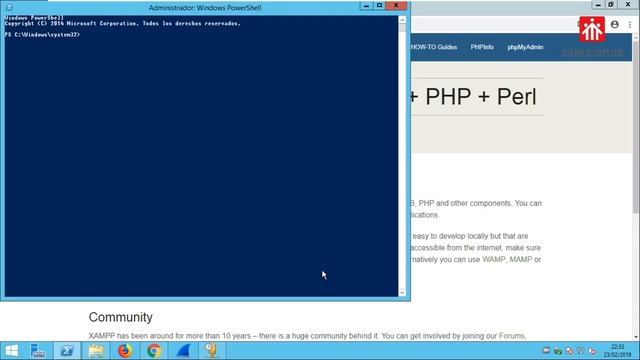Open File Explorer from the taskbar
The height and width of the screenshot is (360, 640).
coord(96,351)
